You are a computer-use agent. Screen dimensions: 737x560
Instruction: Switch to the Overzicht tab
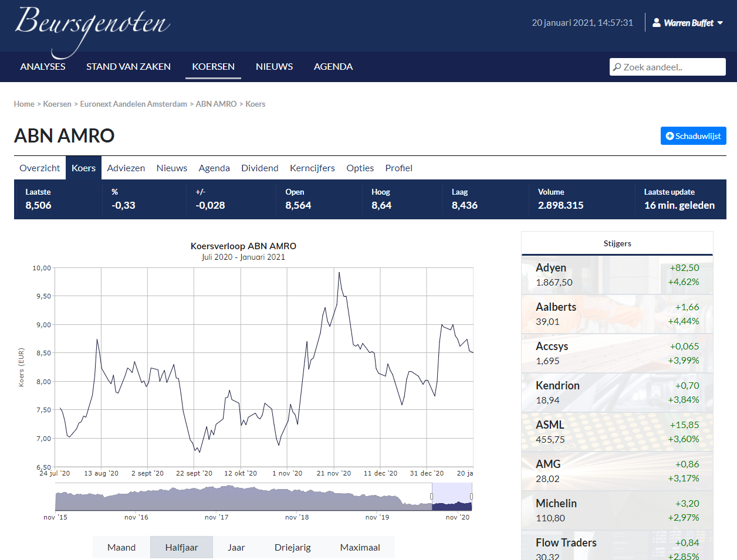coord(40,168)
